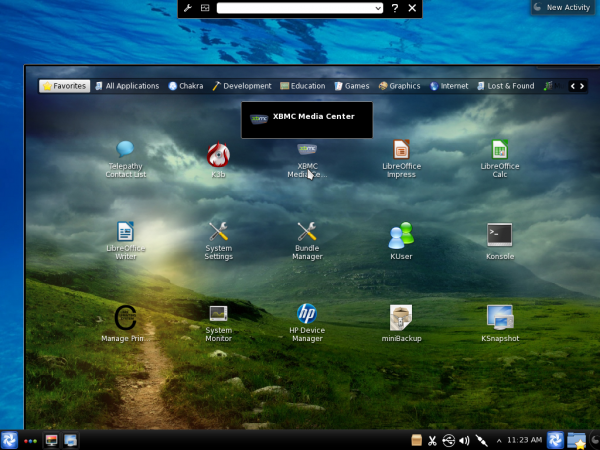This screenshot has width=600, height=450.
Task: Open the package box tray icon
Action: (416, 440)
